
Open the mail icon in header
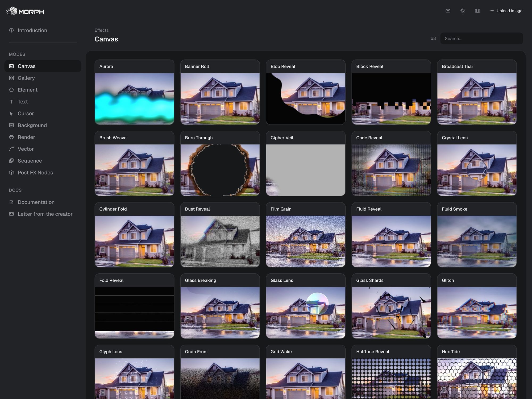click(448, 11)
